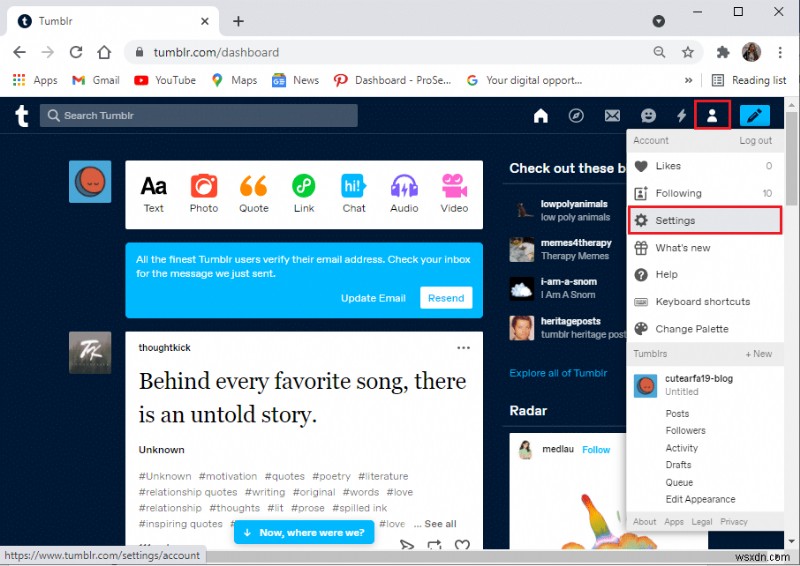
Task: Click Resend verification email button
Action: [446, 298]
